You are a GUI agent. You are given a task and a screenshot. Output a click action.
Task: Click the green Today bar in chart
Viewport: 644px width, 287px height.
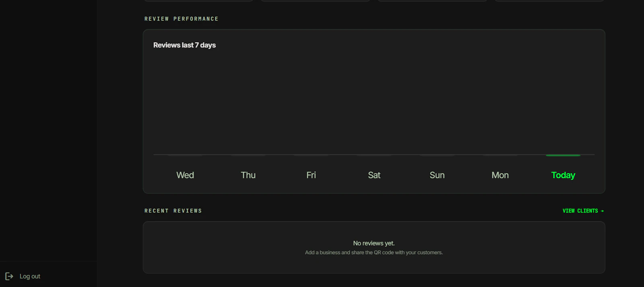[563, 155]
